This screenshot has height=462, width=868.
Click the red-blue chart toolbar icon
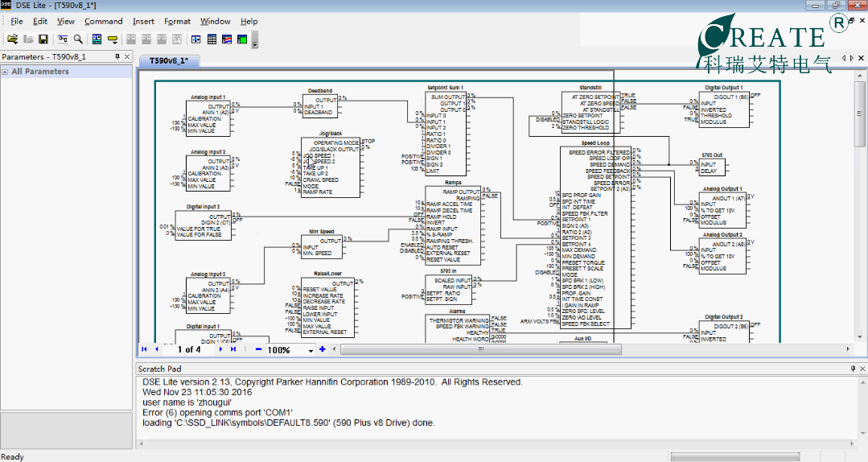(x=227, y=39)
